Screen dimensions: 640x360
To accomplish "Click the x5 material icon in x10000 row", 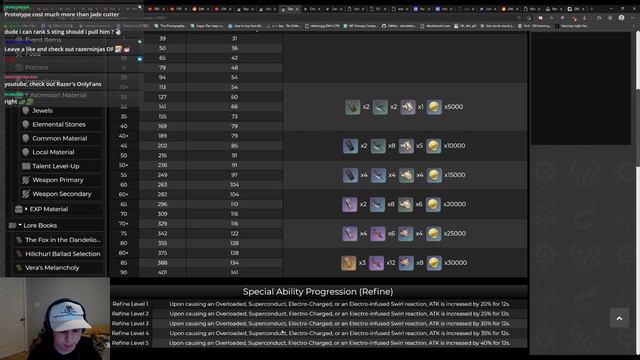I will click(x=406, y=146).
